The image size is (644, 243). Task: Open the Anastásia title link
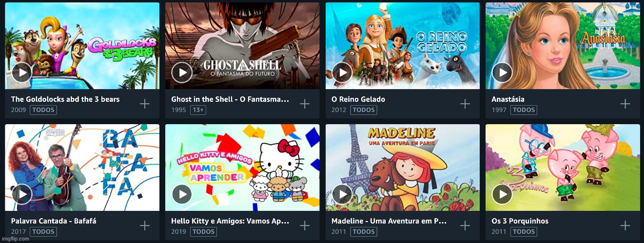pyautogui.click(x=508, y=99)
